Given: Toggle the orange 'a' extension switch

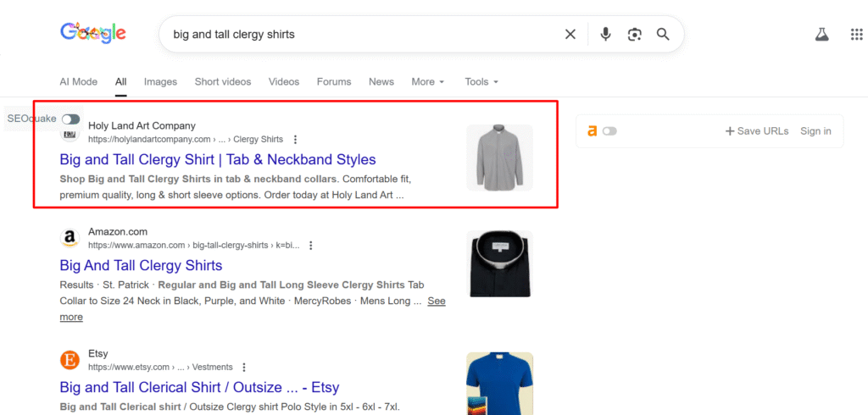Looking at the screenshot, I should 609,131.
